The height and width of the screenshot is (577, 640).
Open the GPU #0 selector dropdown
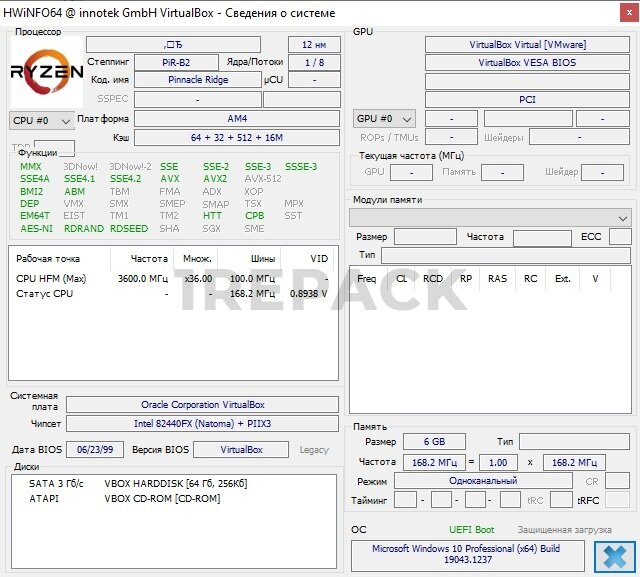(x=386, y=118)
